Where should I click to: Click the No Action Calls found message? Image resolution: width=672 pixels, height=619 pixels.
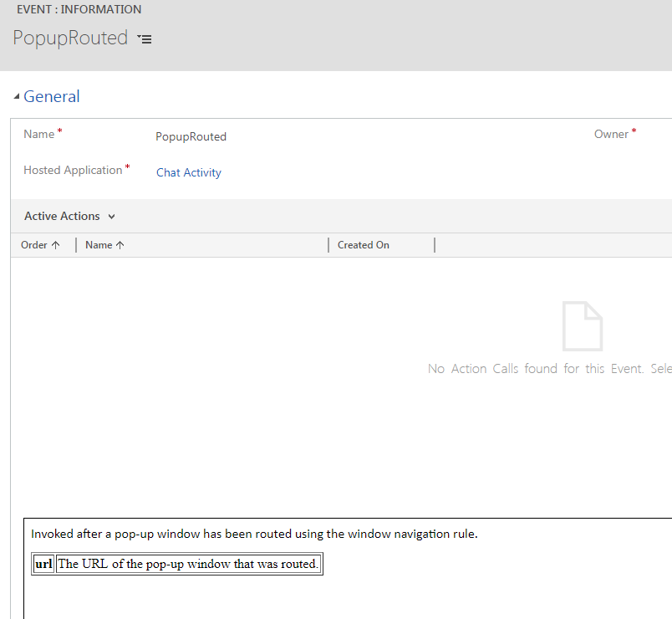point(549,369)
